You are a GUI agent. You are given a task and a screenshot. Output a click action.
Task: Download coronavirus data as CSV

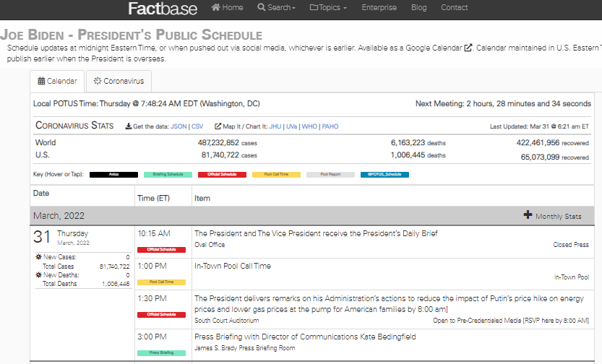(197, 126)
